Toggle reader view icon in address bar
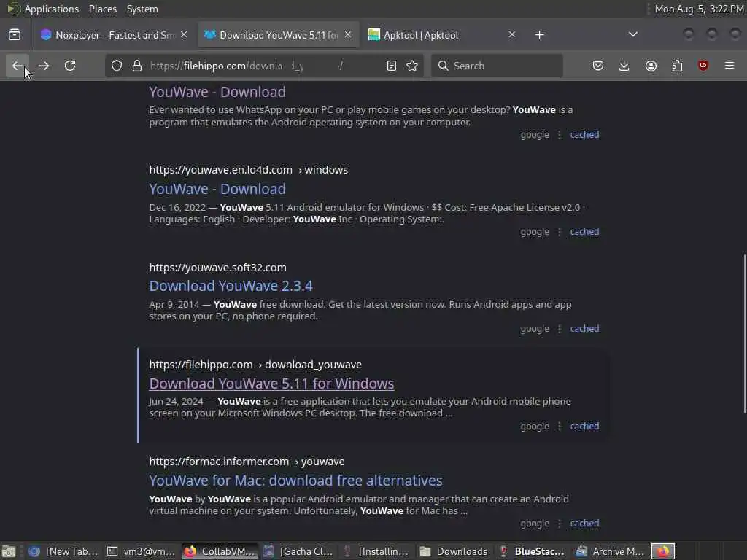Viewport: 747px width, 560px height. click(x=392, y=66)
